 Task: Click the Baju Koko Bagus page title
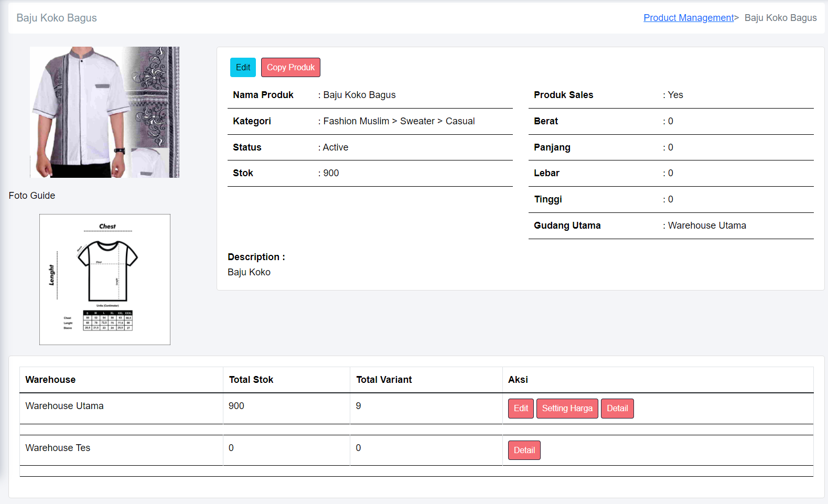click(x=57, y=18)
